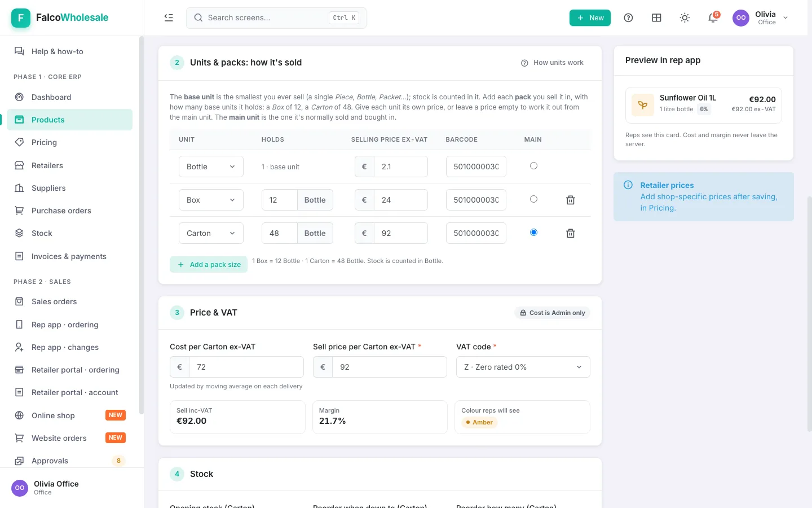
Task: Go to Online shop page
Action: tap(70, 415)
